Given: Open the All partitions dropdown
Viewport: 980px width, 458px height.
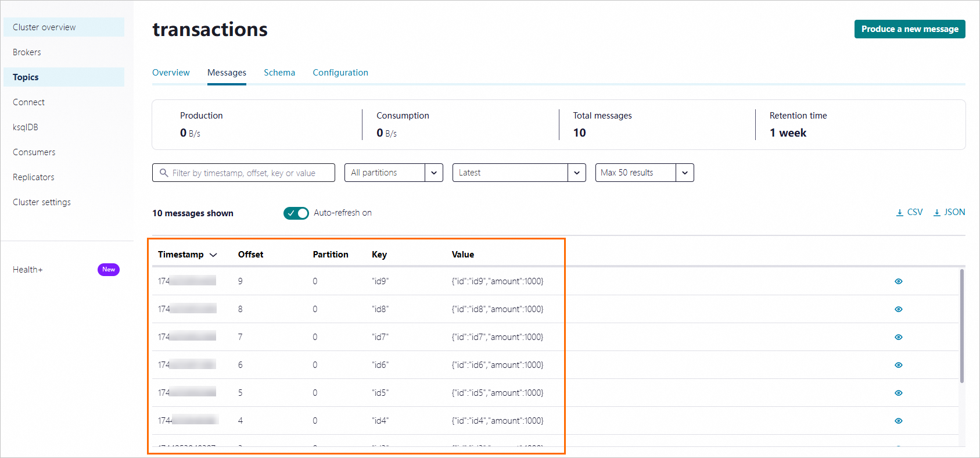Looking at the screenshot, I should pos(394,173).
